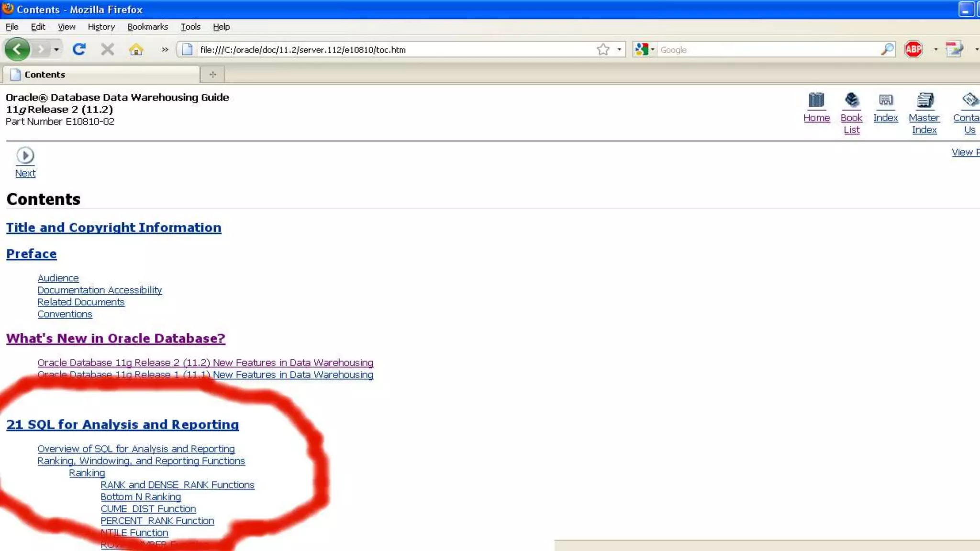
Task: Open the Related Documents link
Action: pos(81,302)
